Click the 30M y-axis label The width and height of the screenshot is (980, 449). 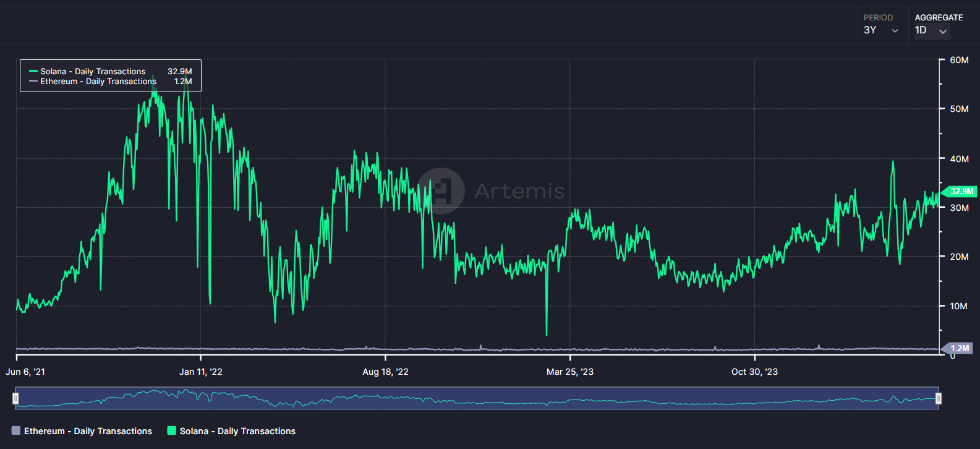tap(959, 208)
